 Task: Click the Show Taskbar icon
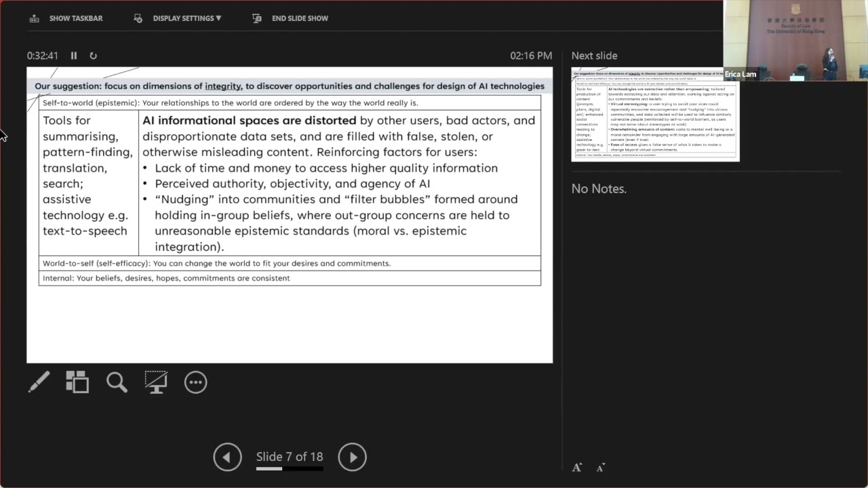pos(35,18)
